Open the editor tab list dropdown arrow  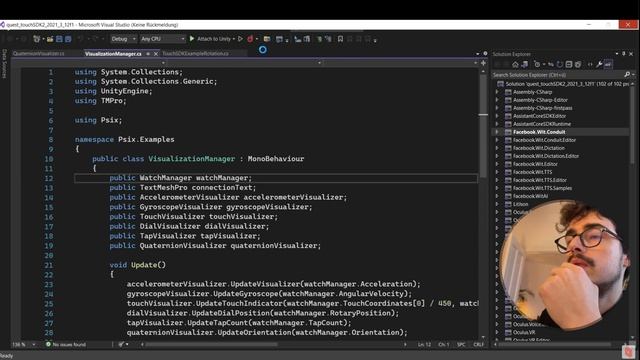(478, 53)
